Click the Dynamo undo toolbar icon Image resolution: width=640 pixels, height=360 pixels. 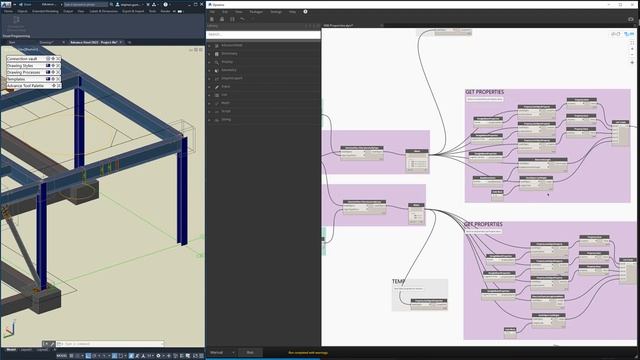click(242, 19)
